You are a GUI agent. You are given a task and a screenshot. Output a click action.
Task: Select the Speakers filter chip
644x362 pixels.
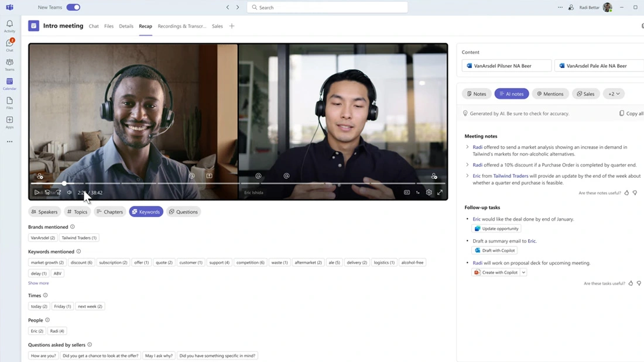(44, 212)
